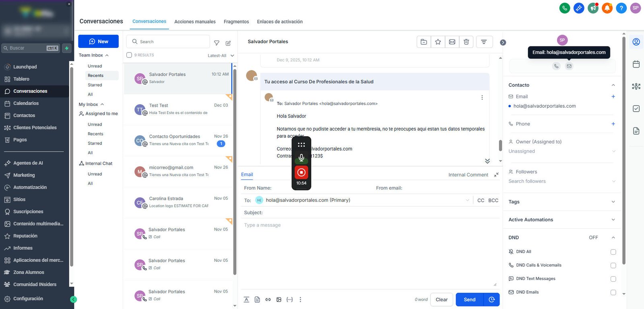Enable DND Calls & Voicemails checkbox
Screen dimensions: 644x309
613,265
